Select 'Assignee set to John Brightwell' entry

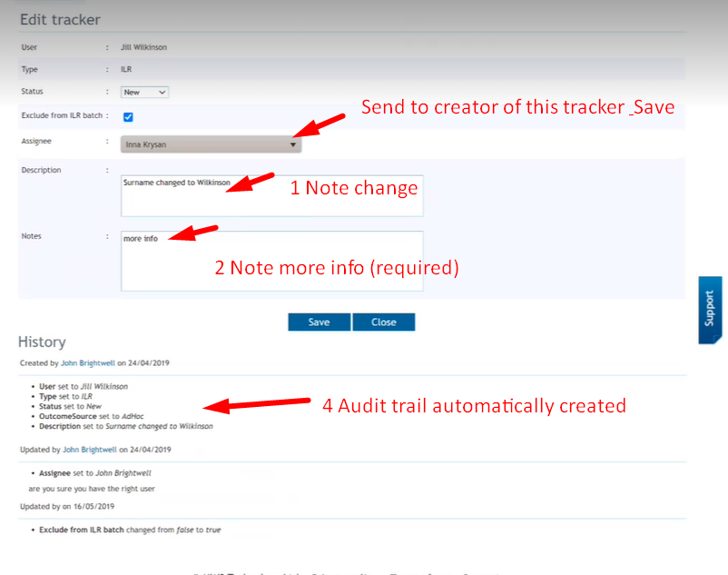coord(94,473)
